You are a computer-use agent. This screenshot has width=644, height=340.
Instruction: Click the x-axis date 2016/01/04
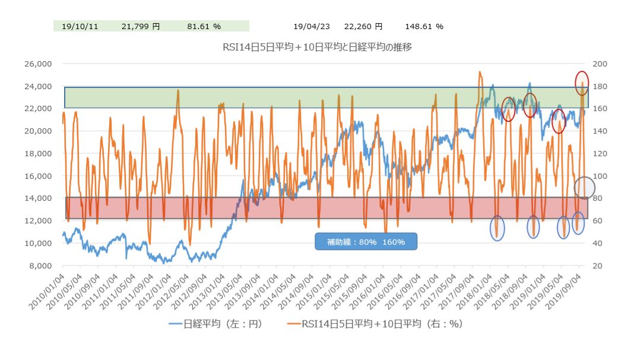point(367,291)
